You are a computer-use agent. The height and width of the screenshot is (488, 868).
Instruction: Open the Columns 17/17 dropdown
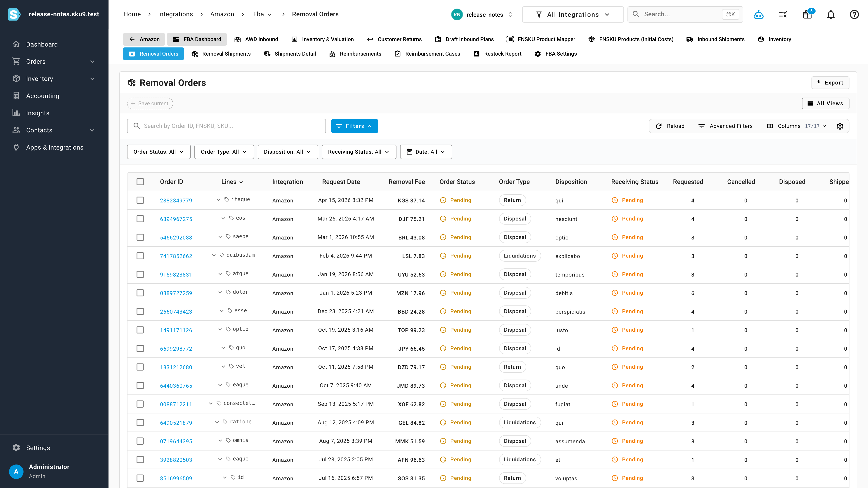796,126
